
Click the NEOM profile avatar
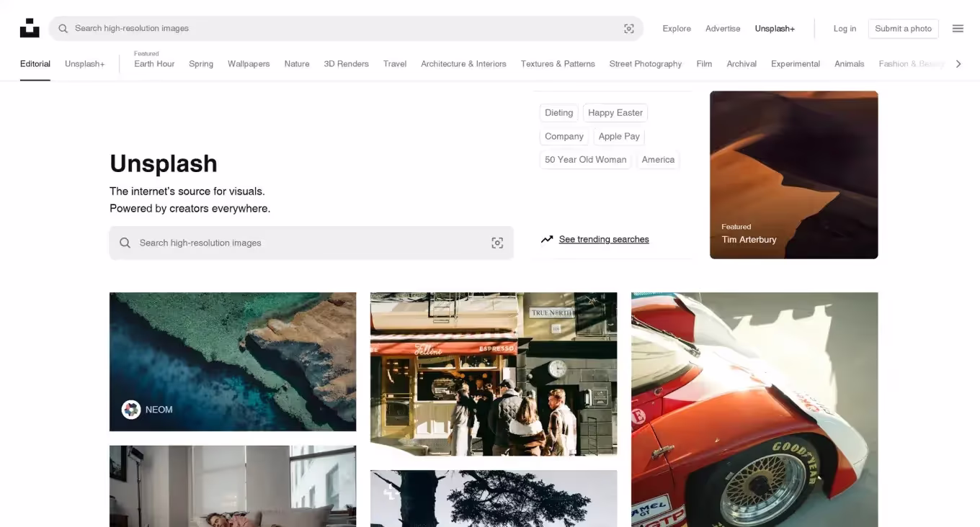(131, 410)
